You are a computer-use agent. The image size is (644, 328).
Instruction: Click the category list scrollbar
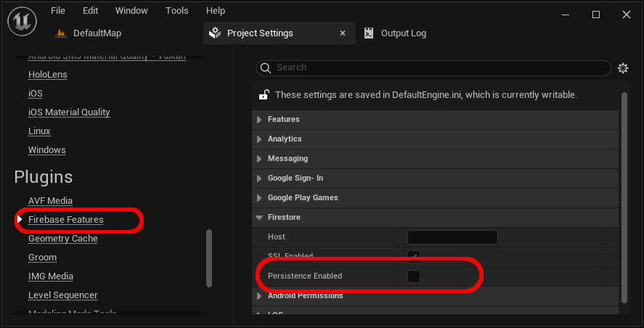[209, 258]
